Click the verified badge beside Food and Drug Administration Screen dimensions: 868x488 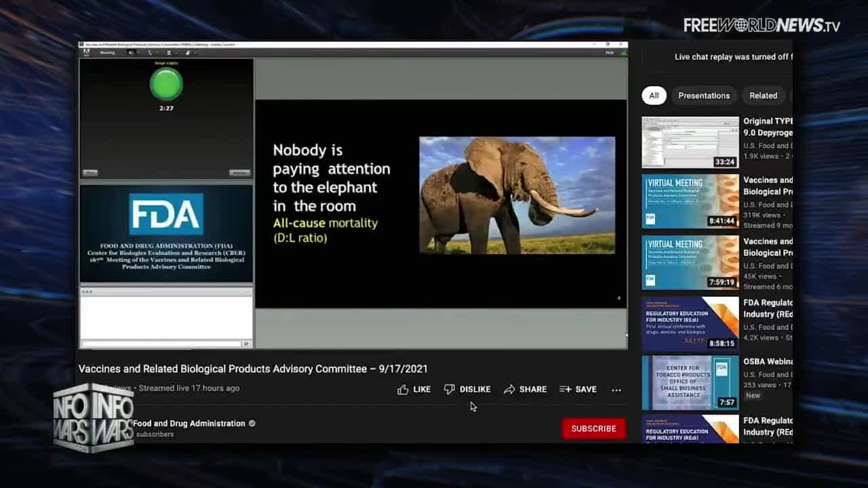coord(252,424)
